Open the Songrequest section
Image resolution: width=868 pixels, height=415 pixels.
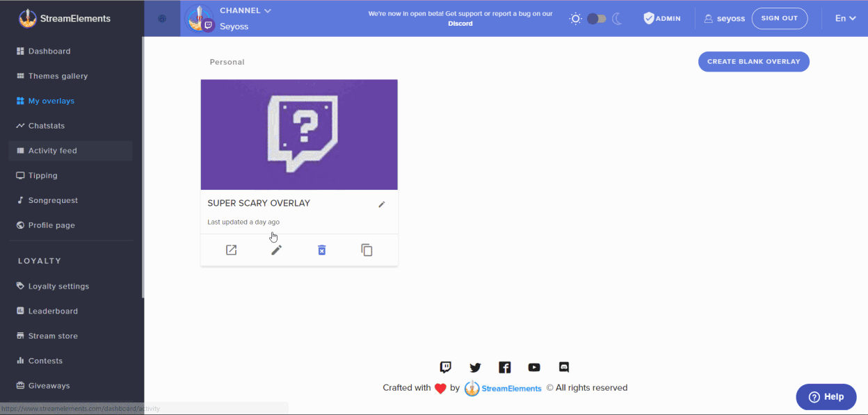(52, 200)
